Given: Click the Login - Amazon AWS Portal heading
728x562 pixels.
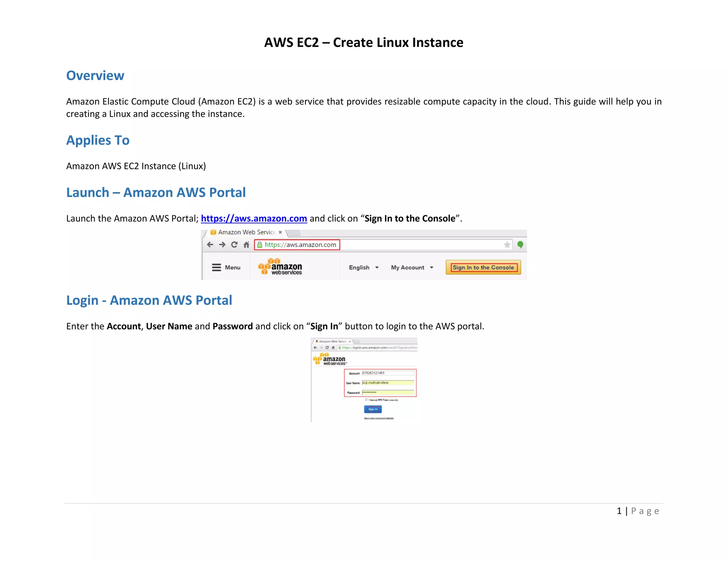Looking at the screenshot, I should tap(149, 301).
